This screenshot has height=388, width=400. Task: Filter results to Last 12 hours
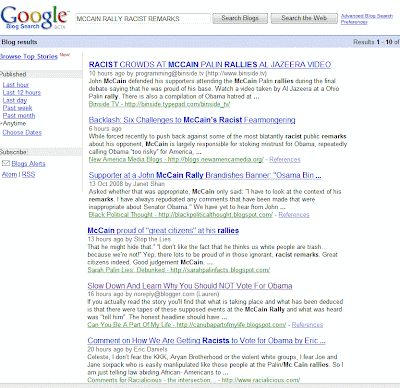click(22, 92)
